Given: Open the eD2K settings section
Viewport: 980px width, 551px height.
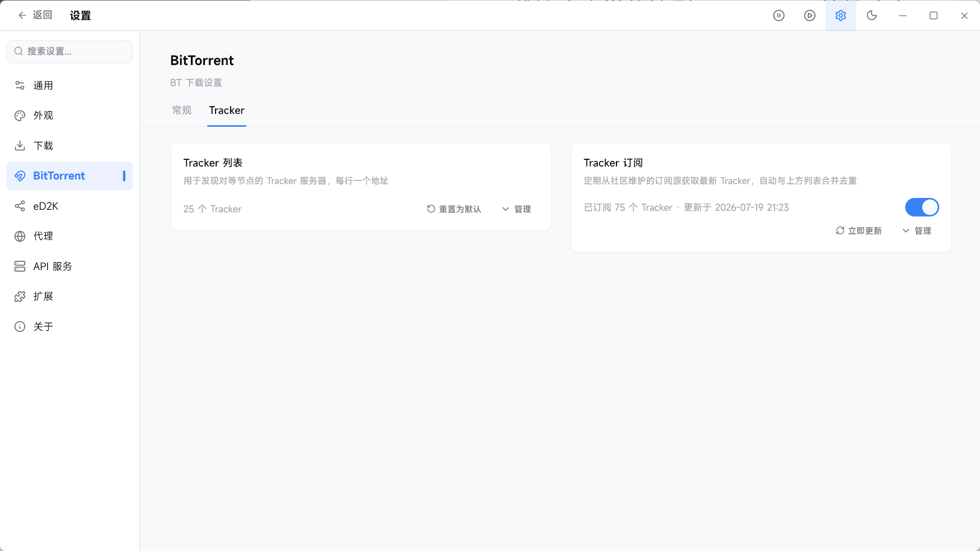Looking at the screenshot, I should (x=70, y=206).
